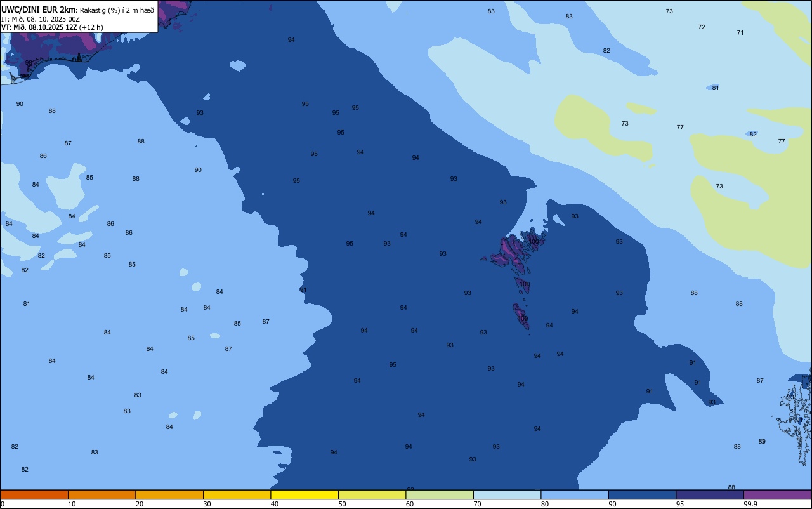The height and width of the screenshot is (509, 812).
Task: Click the map value 71
Action: (x=740, y=32)
